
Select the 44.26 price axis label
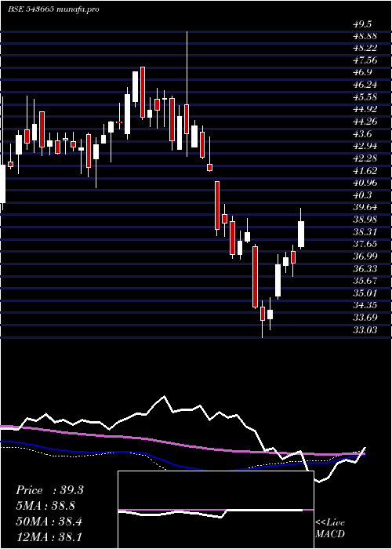(x=365, y=122)
